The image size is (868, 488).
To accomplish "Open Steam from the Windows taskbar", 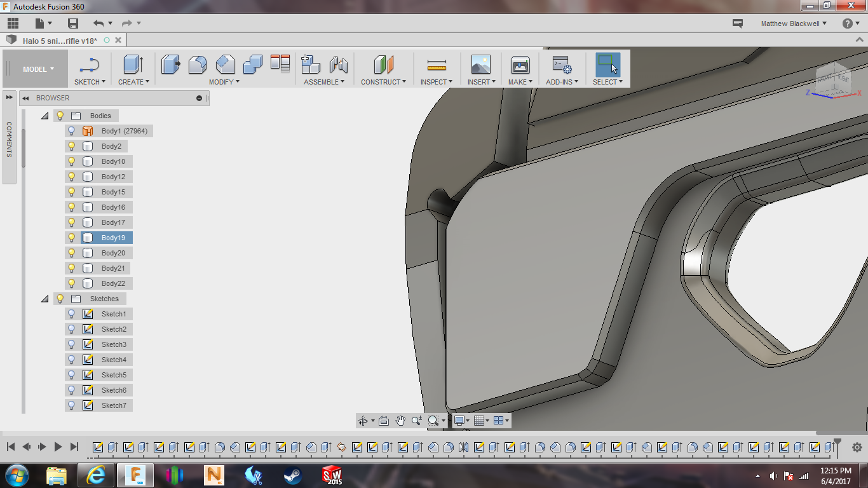I will click(x=292, y=475).
